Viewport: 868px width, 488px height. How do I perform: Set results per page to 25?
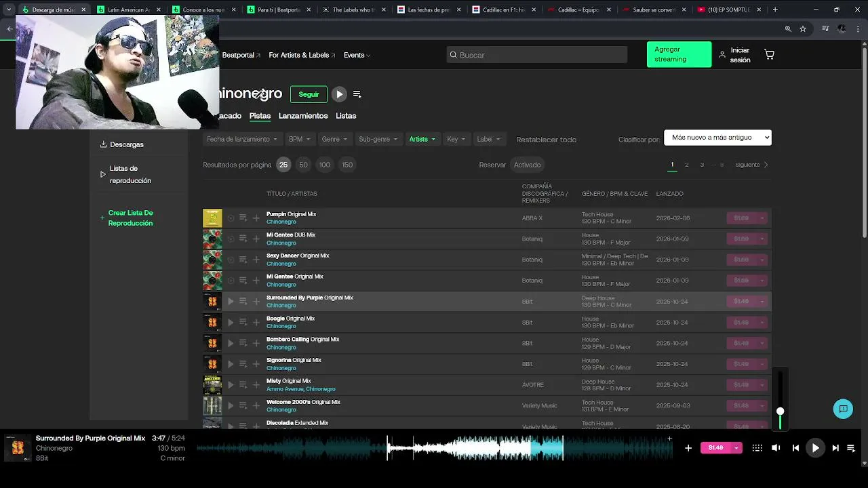[283, 165]
